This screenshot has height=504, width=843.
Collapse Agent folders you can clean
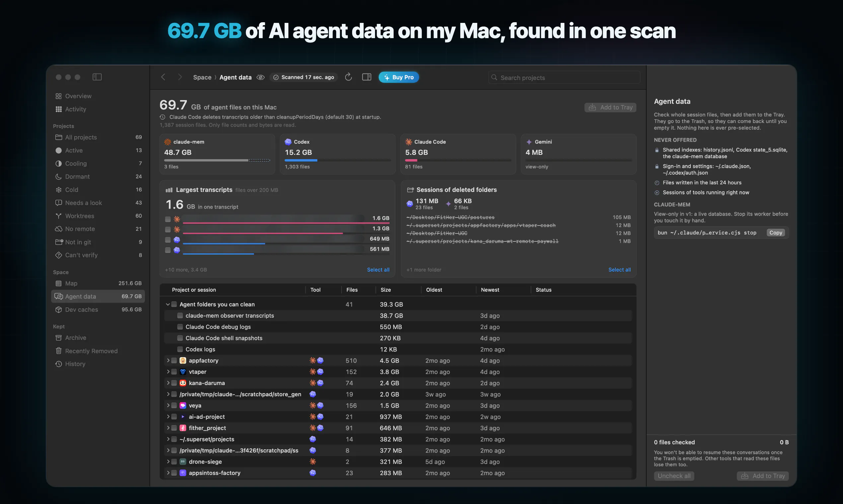168,304
